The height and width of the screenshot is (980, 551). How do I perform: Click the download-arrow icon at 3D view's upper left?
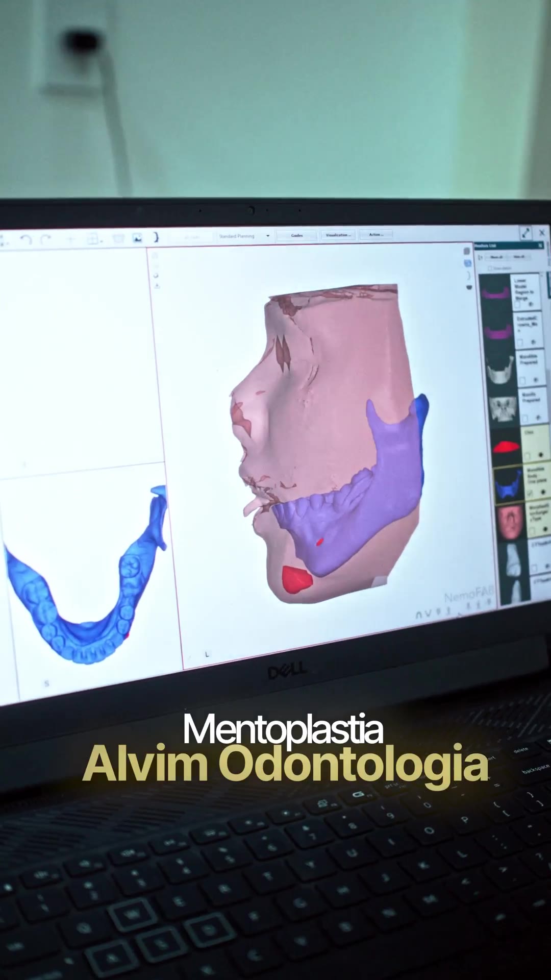coord(157,286)
